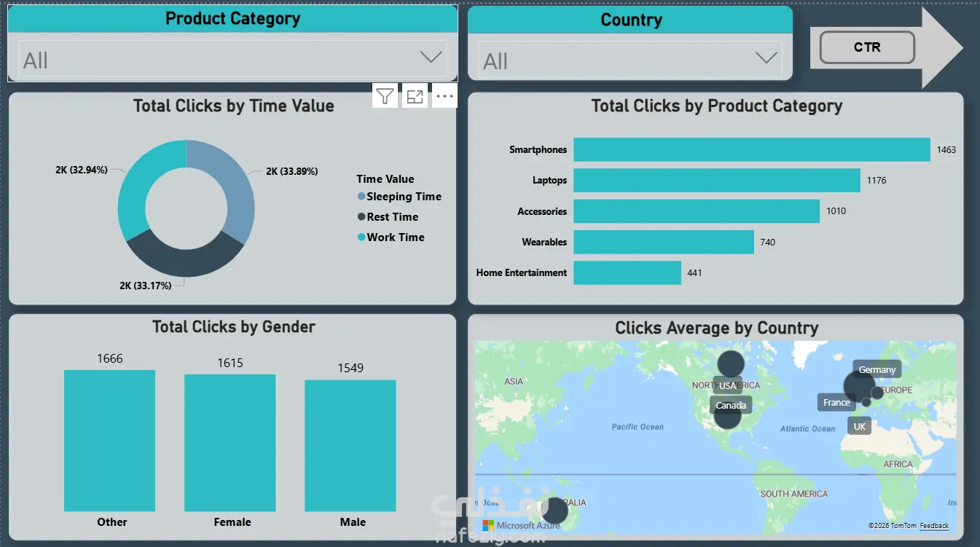Click the CTR navigation button
This screenshot has height=547, width=980.
click(867, 47)
